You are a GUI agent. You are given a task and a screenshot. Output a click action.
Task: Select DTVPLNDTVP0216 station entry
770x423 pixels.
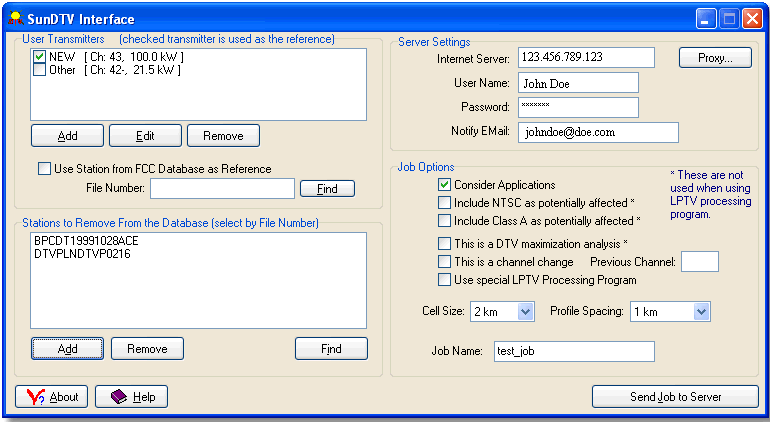(x=81, y=254)
